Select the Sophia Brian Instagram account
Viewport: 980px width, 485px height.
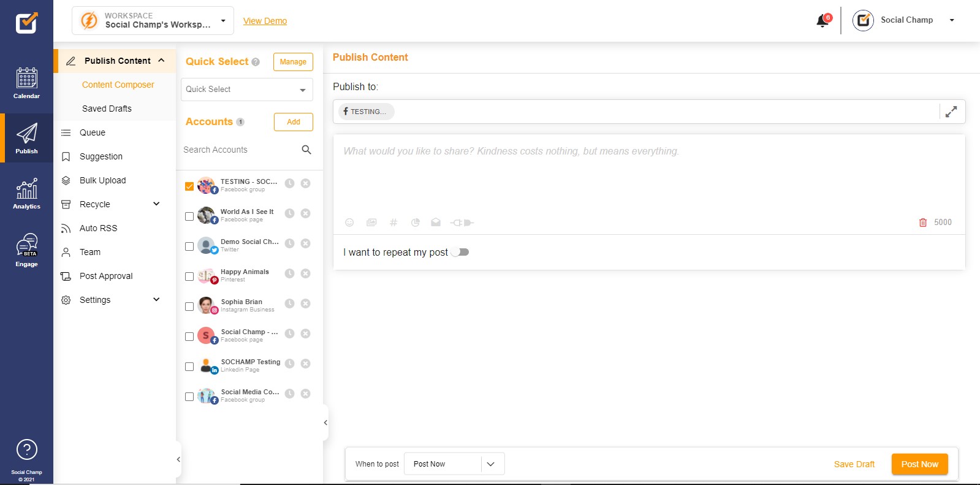click(x=189, y=307)
